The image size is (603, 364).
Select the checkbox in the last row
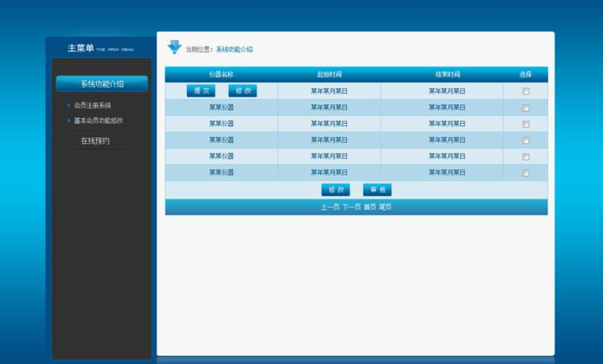click(525, 173)
